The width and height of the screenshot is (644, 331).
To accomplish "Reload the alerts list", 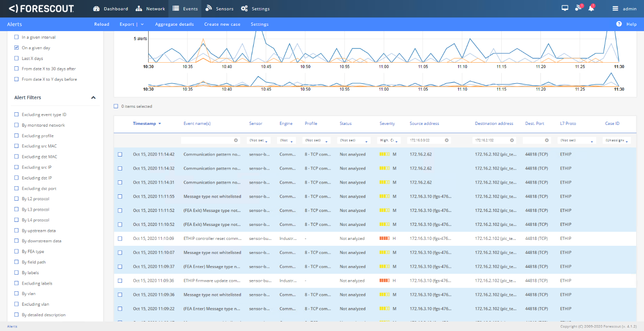I will point(102,24).
